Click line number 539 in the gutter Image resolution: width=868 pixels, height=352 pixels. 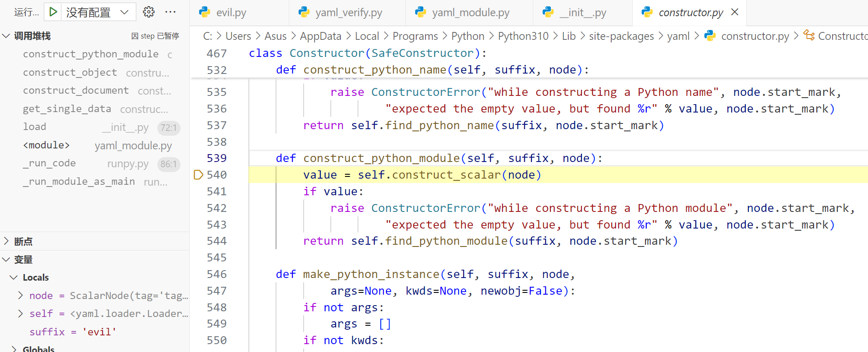(x=217, y=158)
